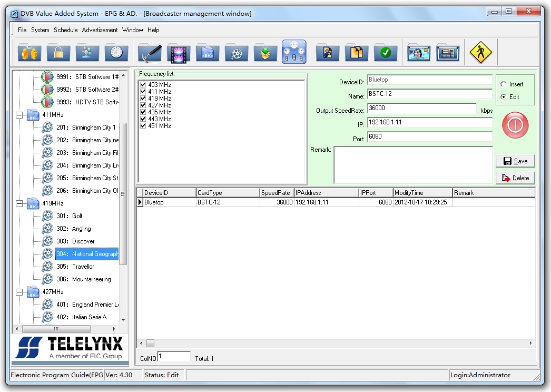
Task: Click the tree's scroll-down arrow
Action: tap(123, 320)
